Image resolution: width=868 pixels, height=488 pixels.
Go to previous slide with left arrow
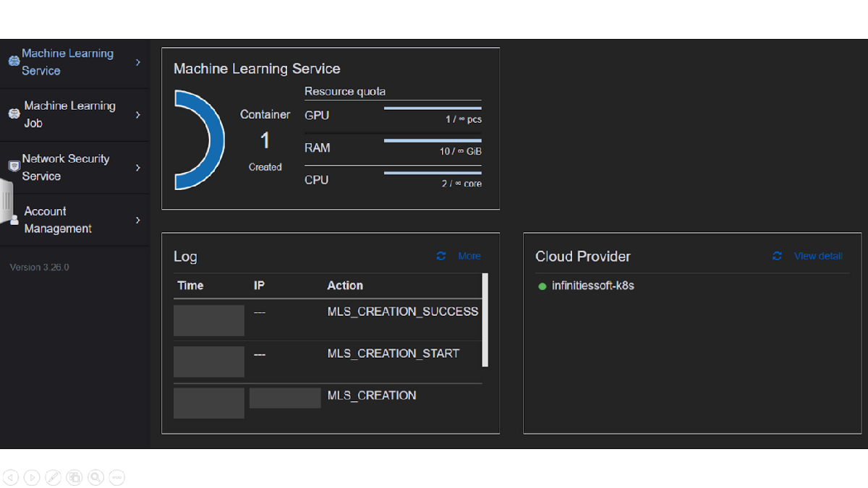click(11, 477)
